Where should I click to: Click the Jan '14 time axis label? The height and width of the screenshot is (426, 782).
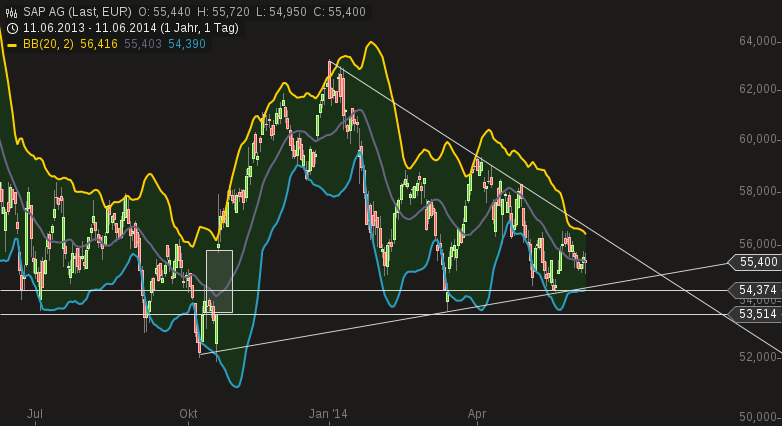[x=328, y=414]
